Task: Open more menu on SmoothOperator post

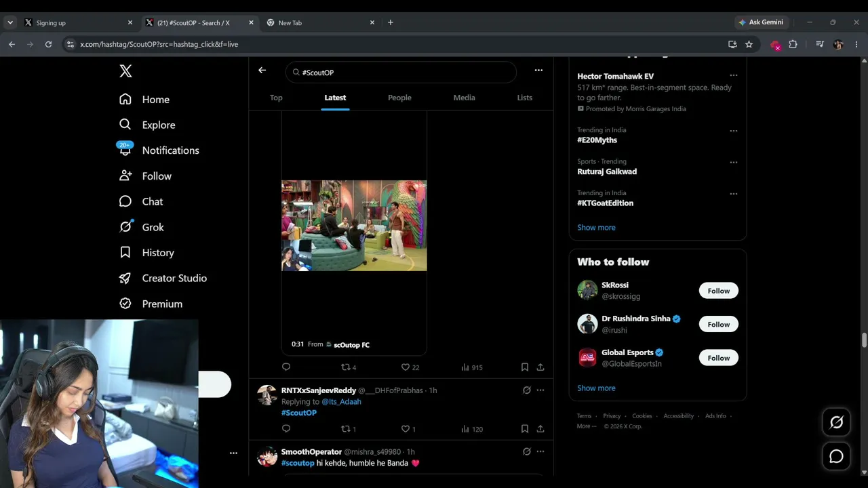Action: [540, 451]
